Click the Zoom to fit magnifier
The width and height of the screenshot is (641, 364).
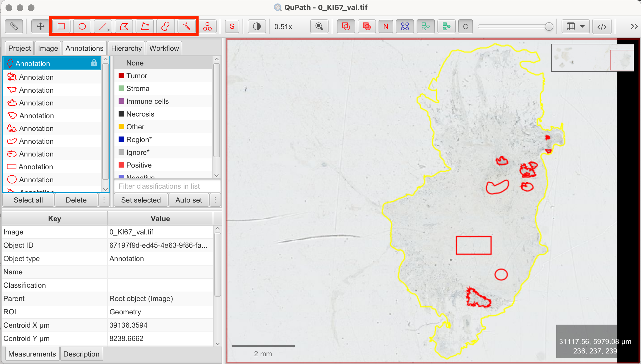(319, 27)
